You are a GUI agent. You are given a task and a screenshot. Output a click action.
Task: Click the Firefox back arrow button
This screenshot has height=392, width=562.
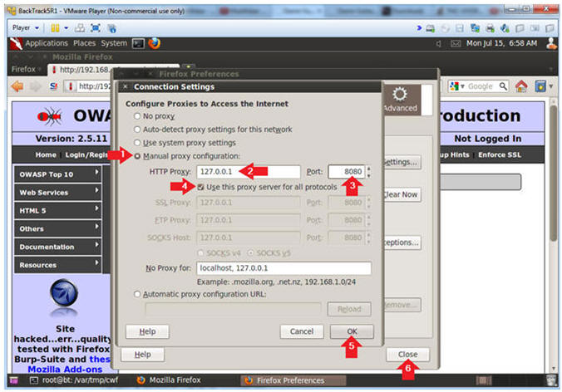[x=17, y=86]
